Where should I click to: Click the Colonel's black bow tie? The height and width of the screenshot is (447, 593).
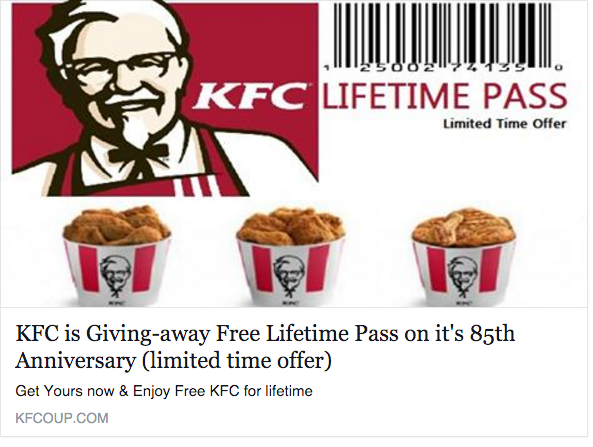[x=138, y=153]
